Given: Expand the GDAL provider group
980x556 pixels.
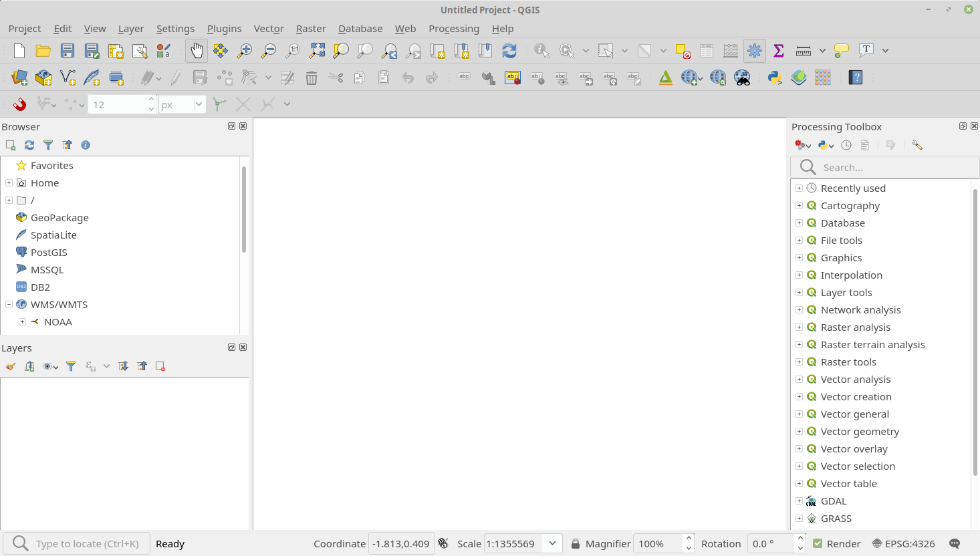Looking at the screenshot, I should point(799,501).
